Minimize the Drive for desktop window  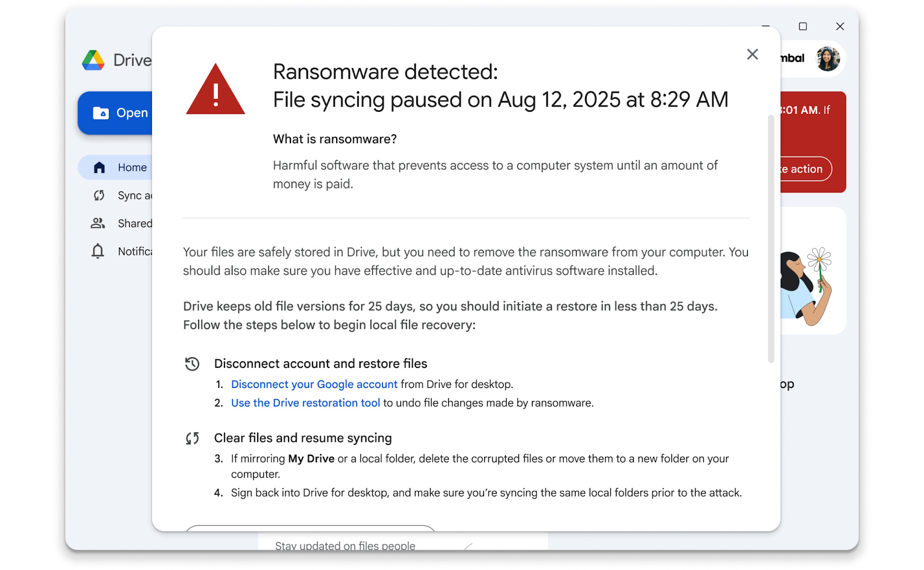[x=765, y=26]
